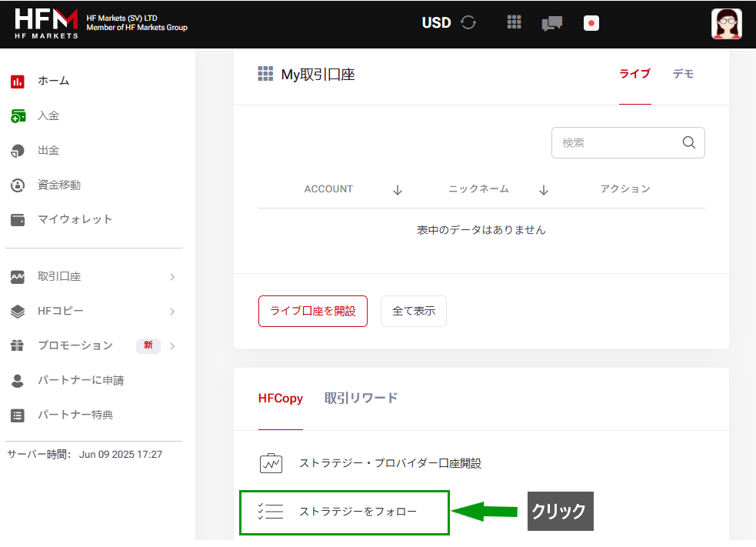The height and width of the screenshot is (547, 756).
Task: Click into the 検索 search field
Action: (615, 143)
